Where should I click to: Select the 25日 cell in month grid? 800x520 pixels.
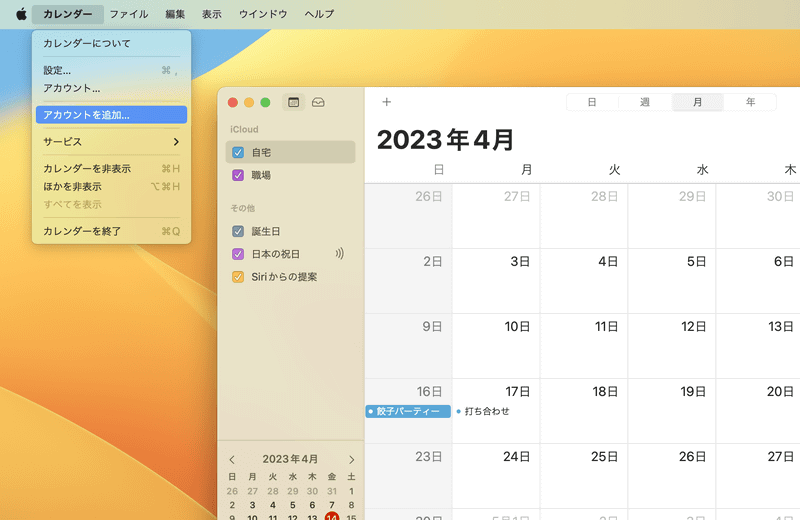584,476
